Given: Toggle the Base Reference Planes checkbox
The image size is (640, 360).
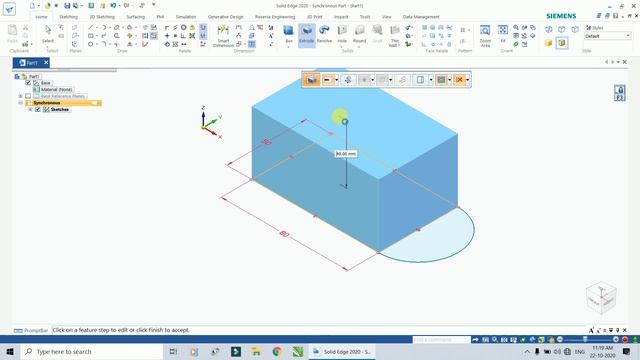Looking at the screenshot, I should click(x=28, y=96).
